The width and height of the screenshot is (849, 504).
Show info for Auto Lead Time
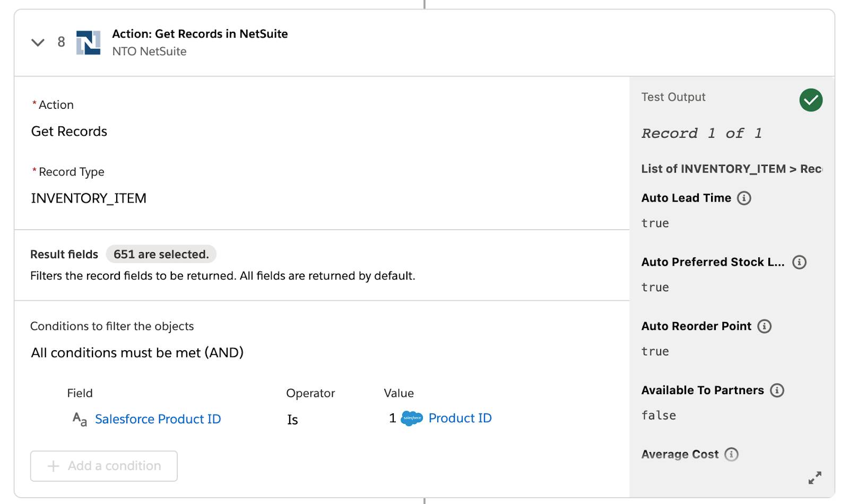744,198
